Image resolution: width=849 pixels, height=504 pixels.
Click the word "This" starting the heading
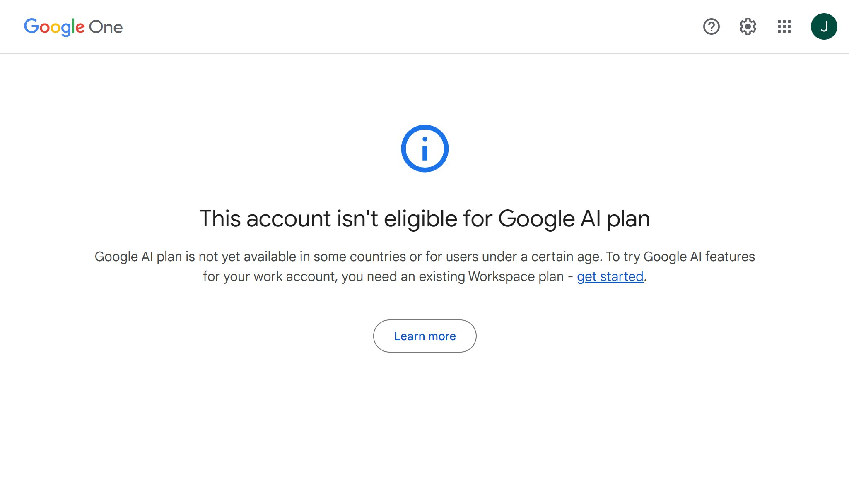click(220, 218)
